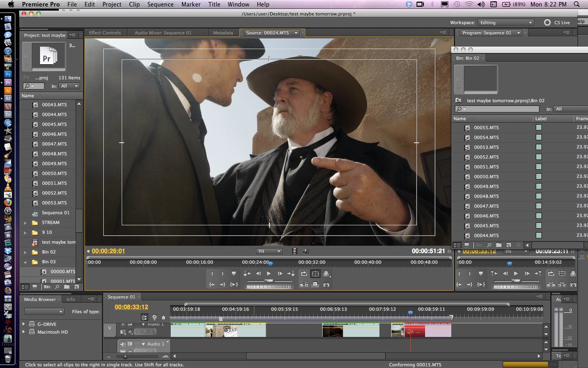This screenshot has height=368, width=588.
Task: Go to In point in Source monitor
Action: 212,284
